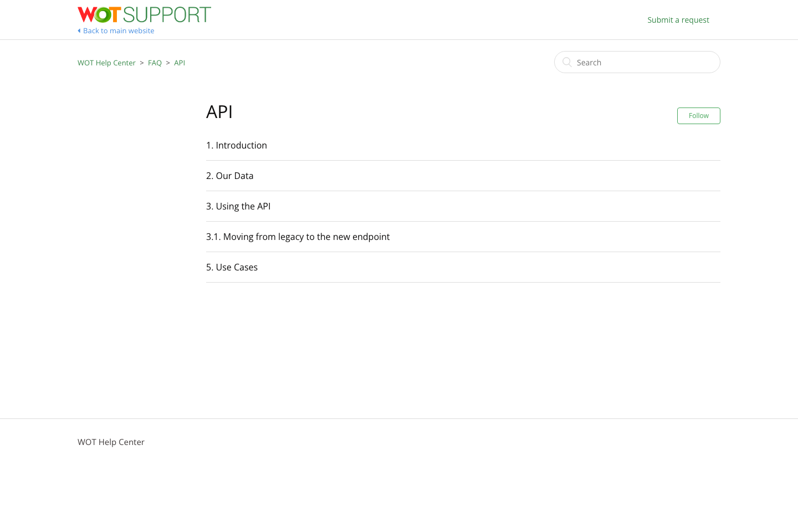This screenshot has height=532, width=798.
Task: Click the green SUPPORT text in header
Action: click(167, 14)
